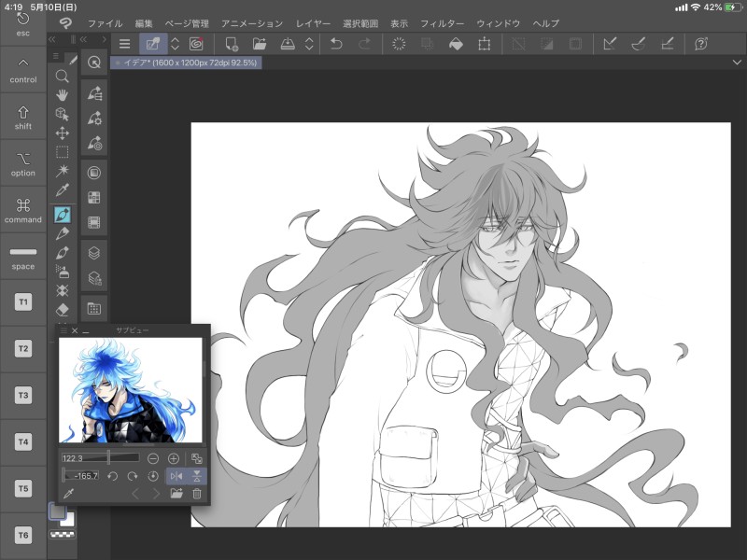The image size is (747, 560).
Task: Select the highlighted Pen tool
Action: click(x=62, y=215)
